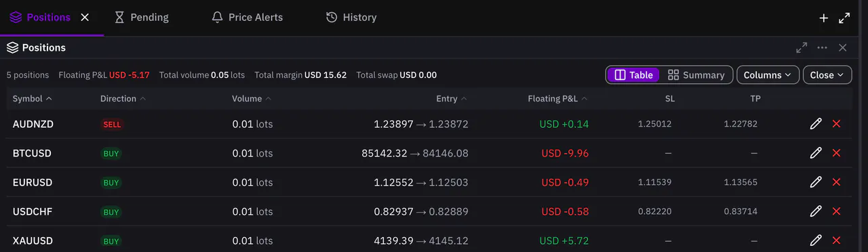Switch to the Summary view
The height and width of the screenshot is (252, 868).
[x=696, y=75]
